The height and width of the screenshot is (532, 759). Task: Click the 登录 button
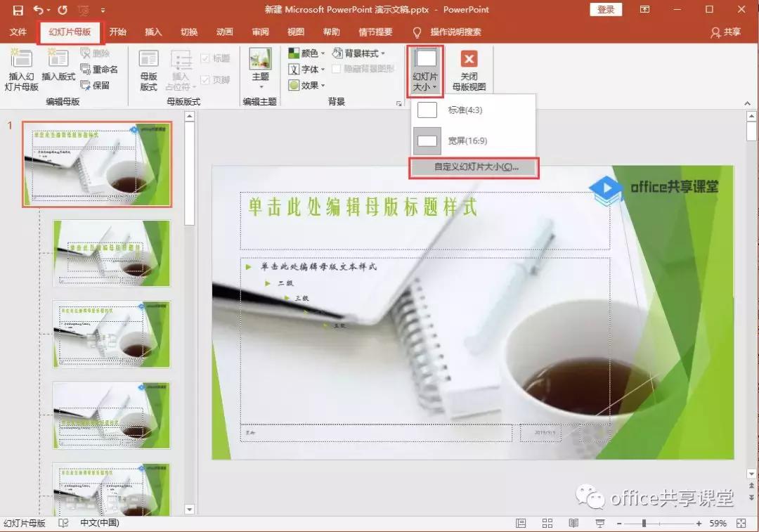tap(605, 10)
